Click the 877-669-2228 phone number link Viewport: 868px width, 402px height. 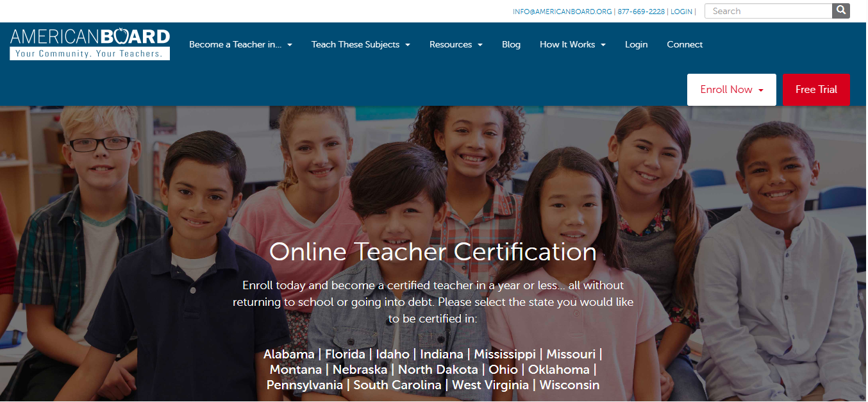[641, 12]
